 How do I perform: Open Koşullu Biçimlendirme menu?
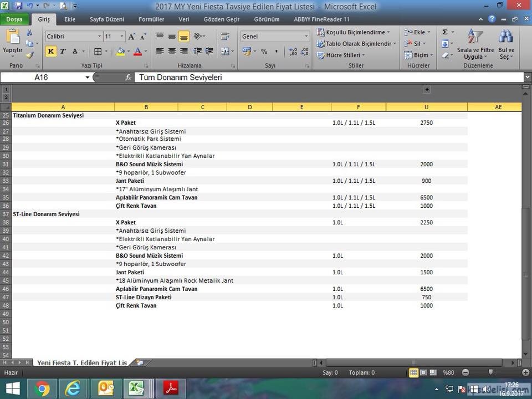(353, 32)
